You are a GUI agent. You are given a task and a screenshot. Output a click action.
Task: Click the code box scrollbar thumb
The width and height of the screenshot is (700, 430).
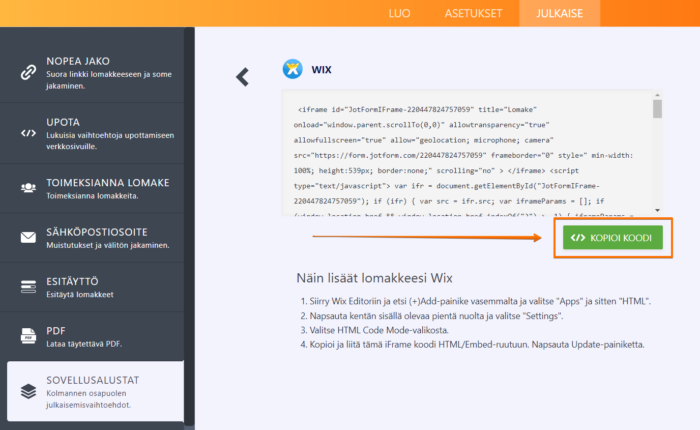(657, 109)
